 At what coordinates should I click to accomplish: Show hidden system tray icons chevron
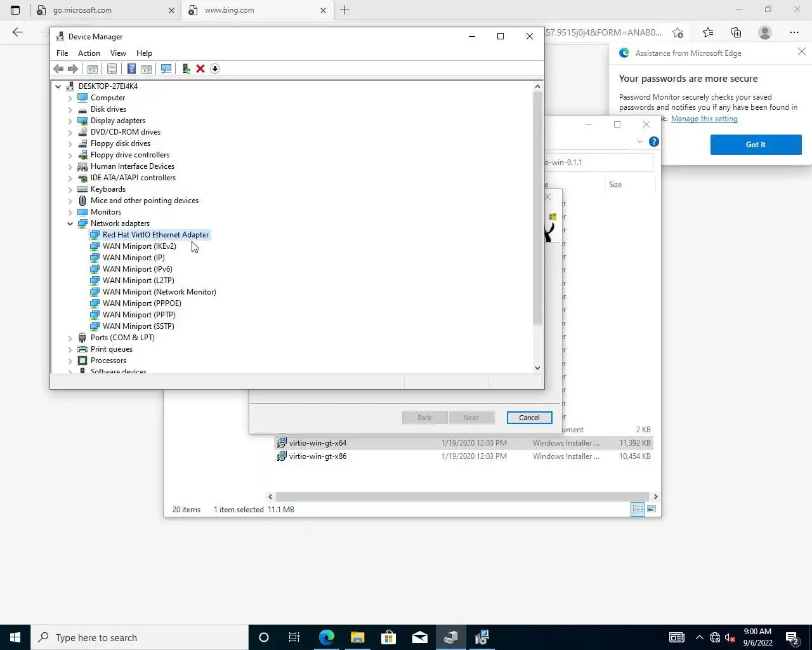coord(699,637)
